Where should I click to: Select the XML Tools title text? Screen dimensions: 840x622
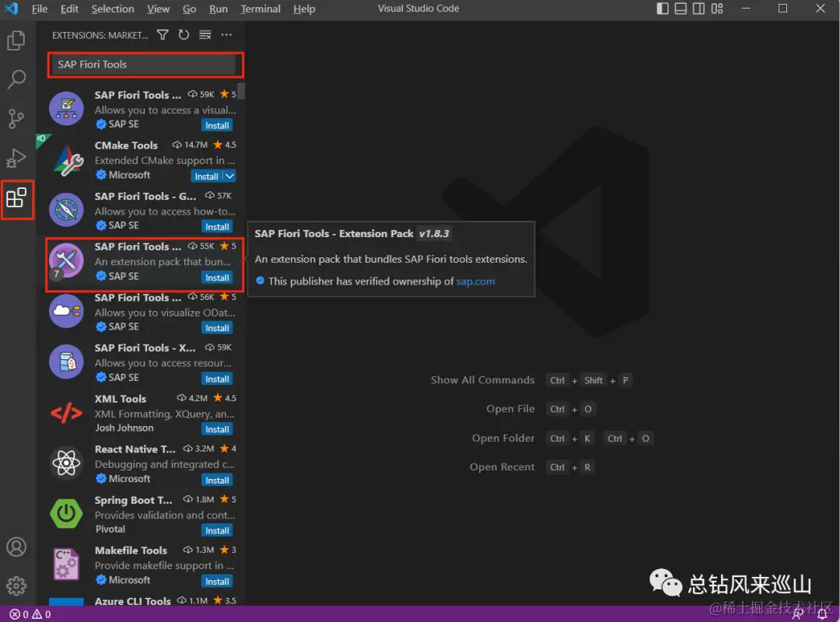tap(120, 399)
